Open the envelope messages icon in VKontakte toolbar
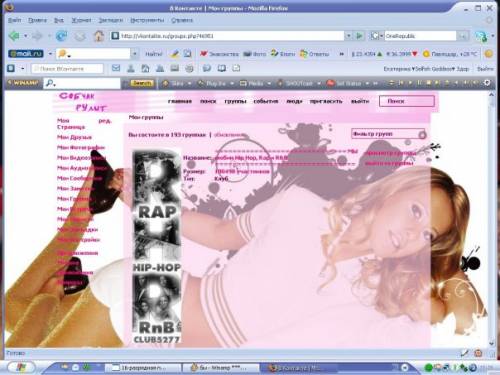This screenshot has height=375, width=500. click(116, 68)
